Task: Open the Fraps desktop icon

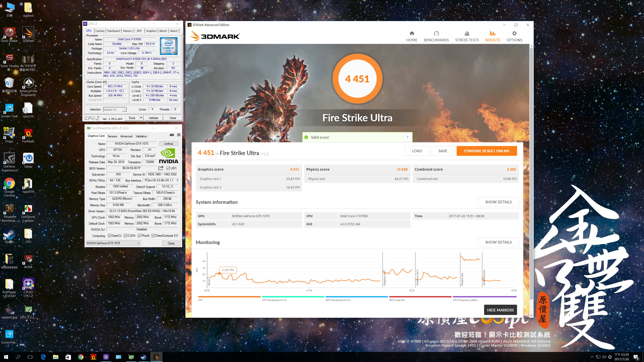Action: 9,135
